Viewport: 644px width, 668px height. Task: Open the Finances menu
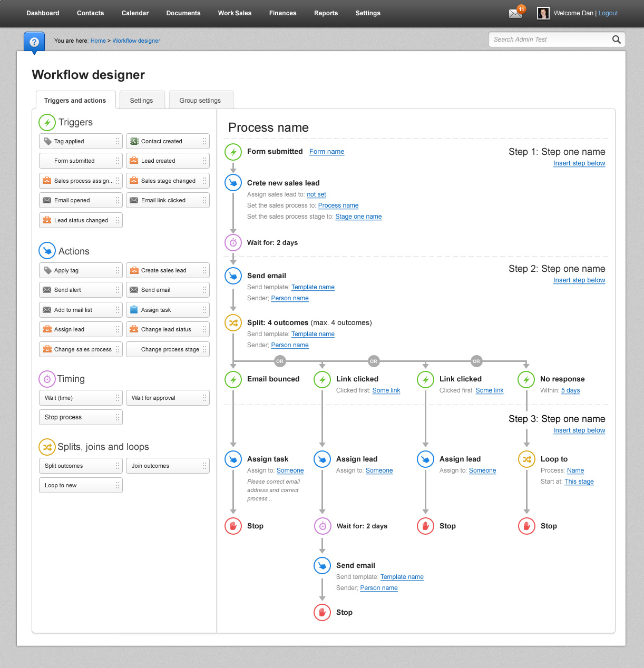pyautogui.click(x=282, y=13)
